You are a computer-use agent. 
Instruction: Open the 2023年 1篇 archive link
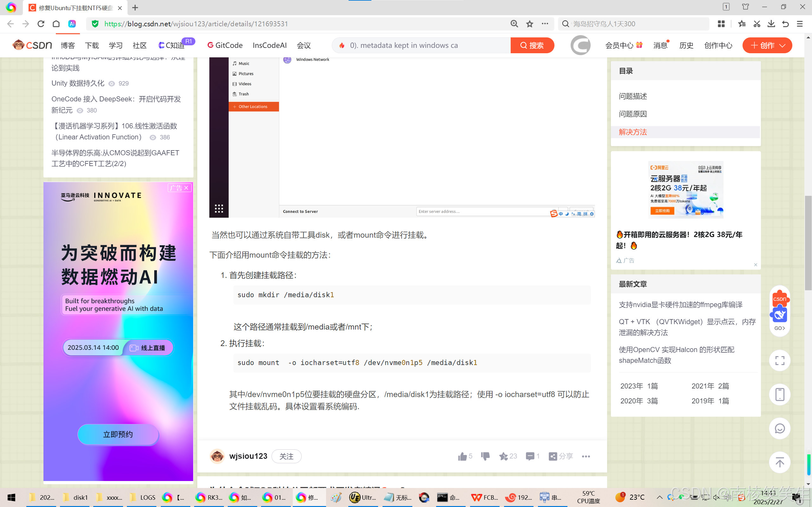coord(638,386)
